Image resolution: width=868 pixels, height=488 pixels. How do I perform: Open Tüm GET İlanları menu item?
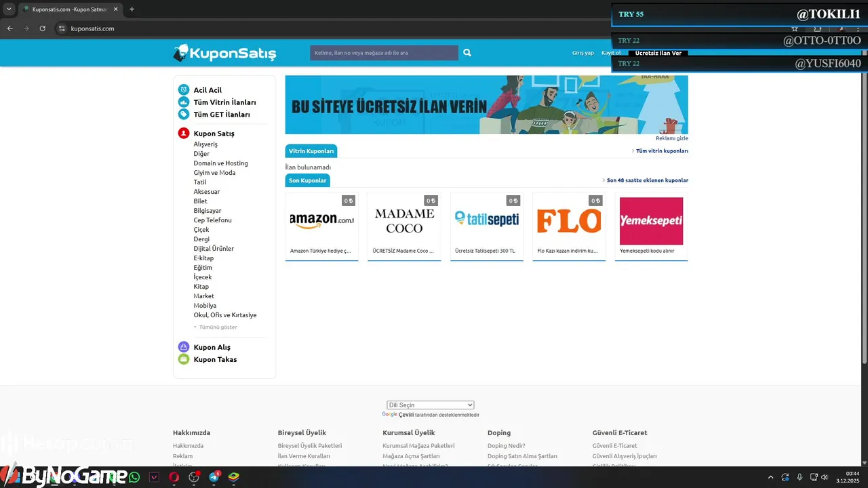222,115
